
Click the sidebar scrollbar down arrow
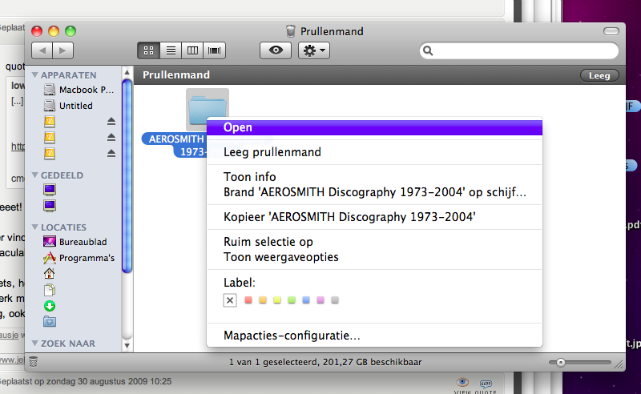[127, 345]
